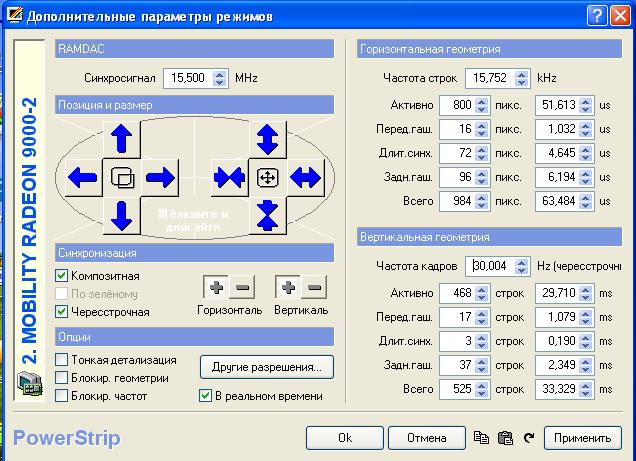Enable Блокир. геометрии option
This screenshot has height=461, width=636.
pos(61,378)
